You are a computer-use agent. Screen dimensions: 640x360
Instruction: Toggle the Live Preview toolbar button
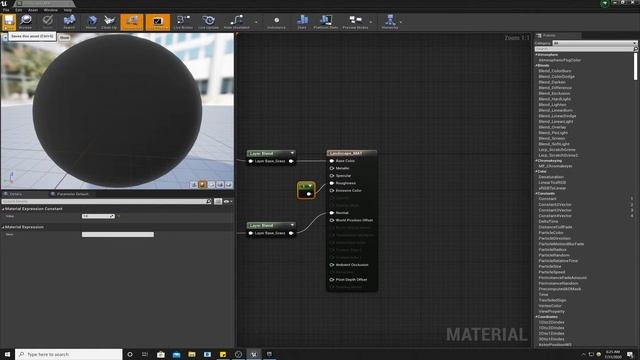pos(158,22)
